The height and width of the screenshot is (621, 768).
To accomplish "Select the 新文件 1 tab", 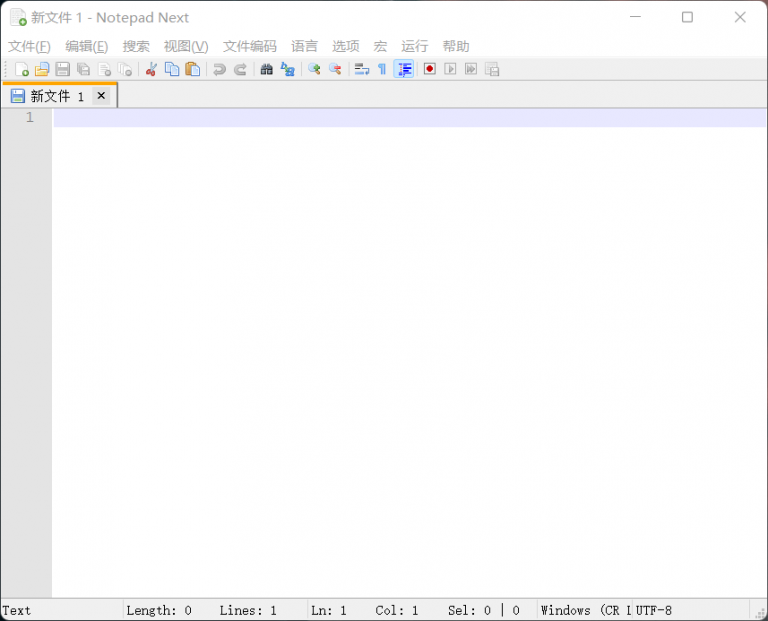I will click(50, 96).
